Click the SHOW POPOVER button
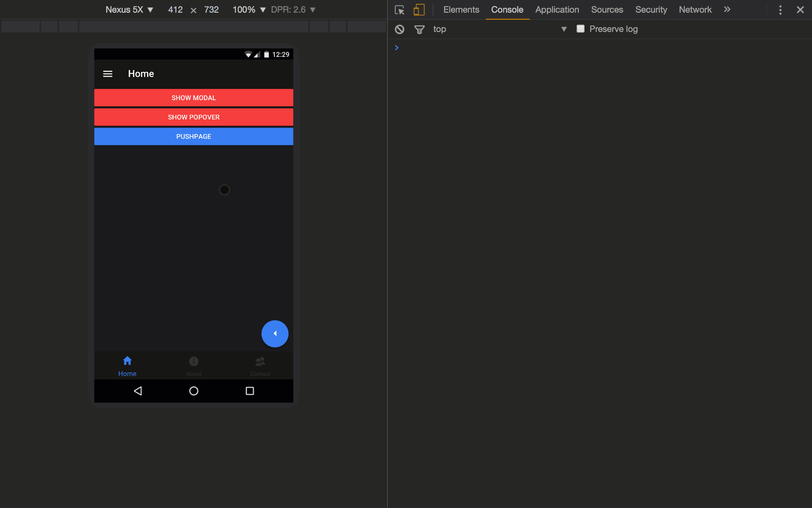 tap(194, 117)
